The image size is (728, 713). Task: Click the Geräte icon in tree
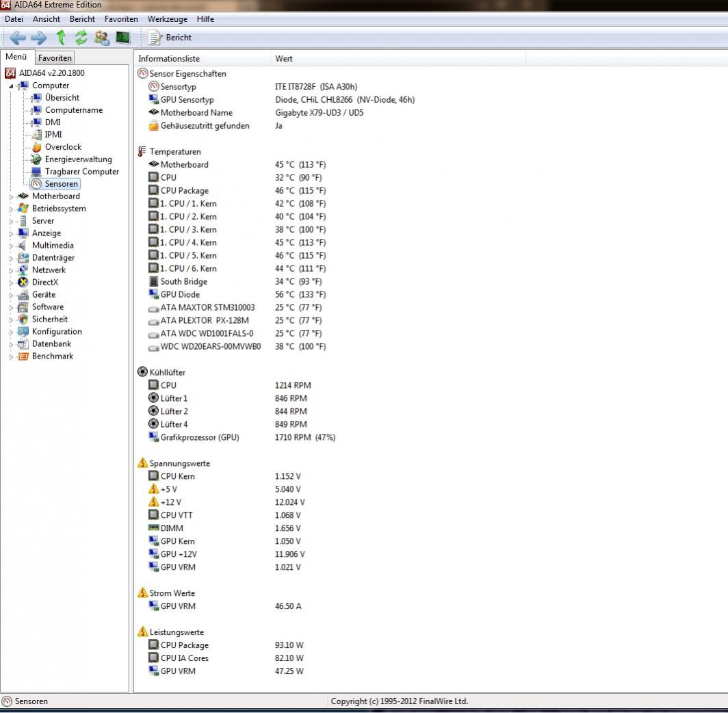pyautogui.click(x=23, y=295)
